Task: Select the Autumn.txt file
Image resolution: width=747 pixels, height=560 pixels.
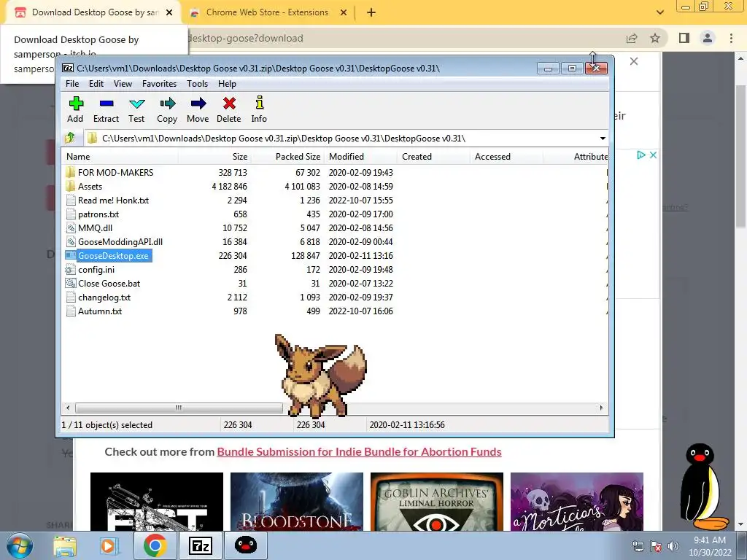Action: (100, 311)
